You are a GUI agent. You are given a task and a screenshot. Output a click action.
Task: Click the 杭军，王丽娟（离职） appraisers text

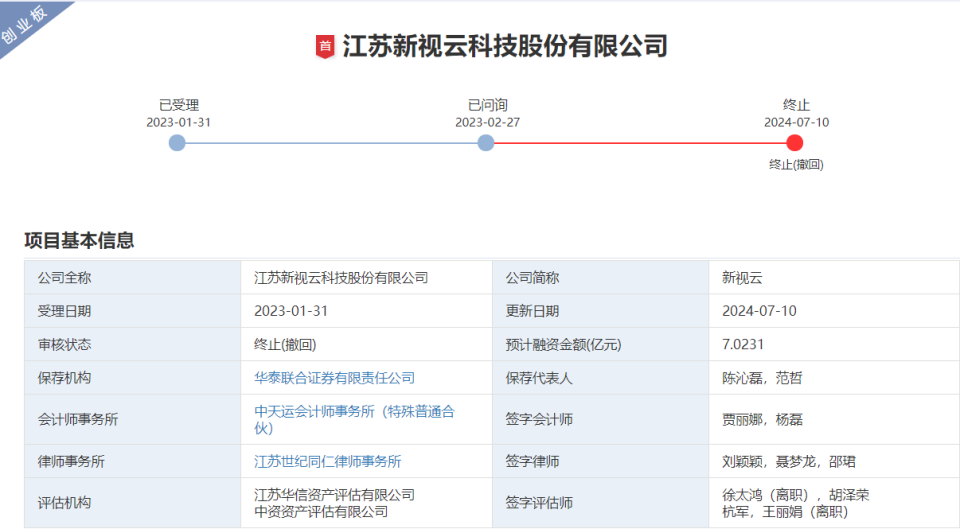pos(785,511)
